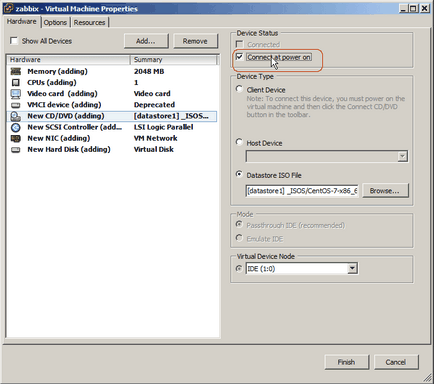Screen dimensions: 434x384
Task: Click the datastore ISO path field
Action: pos(302,191)
